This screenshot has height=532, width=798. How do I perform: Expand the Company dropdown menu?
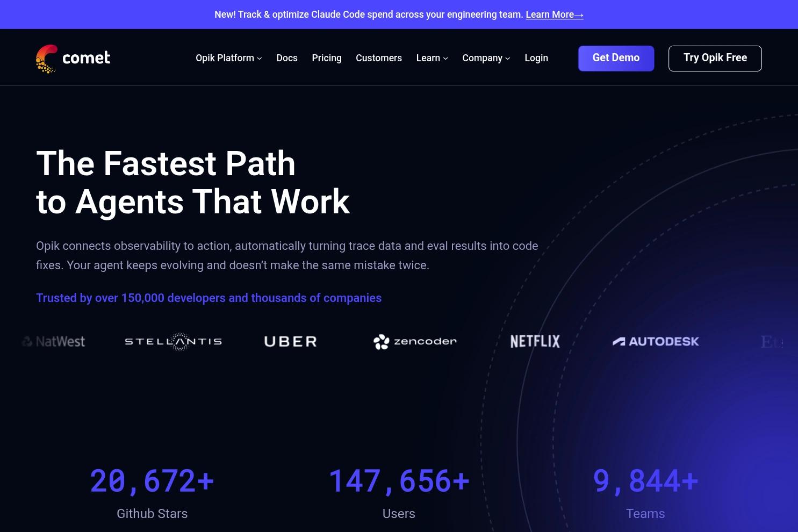(486, 58)
